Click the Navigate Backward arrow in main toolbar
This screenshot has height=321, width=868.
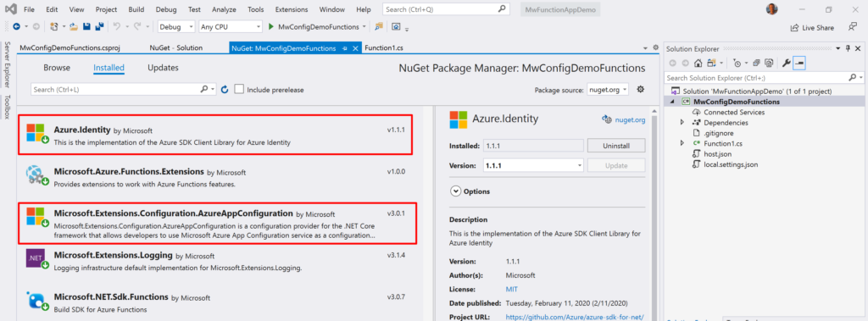click(x=16, y=26)
